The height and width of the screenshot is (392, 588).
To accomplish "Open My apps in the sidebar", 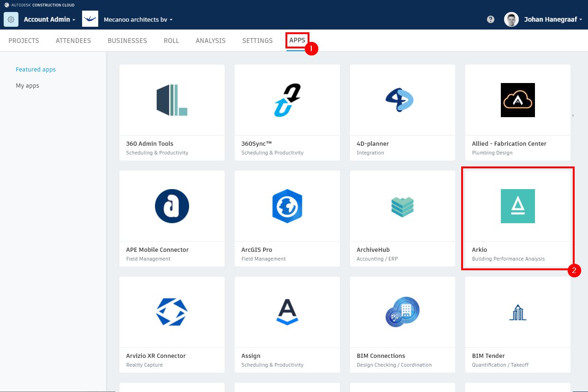I will 27,86.
